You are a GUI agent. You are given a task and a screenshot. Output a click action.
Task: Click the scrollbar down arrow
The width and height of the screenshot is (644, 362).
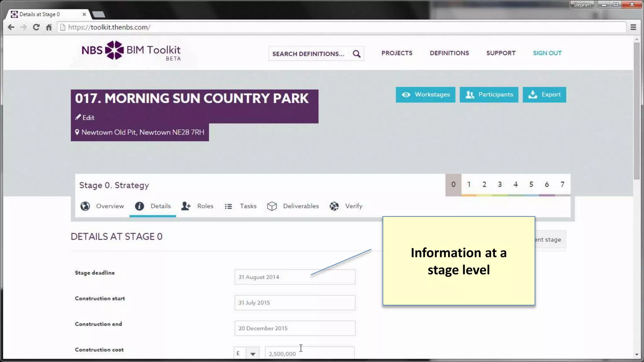pyautogui.click(x=637, y=354)
